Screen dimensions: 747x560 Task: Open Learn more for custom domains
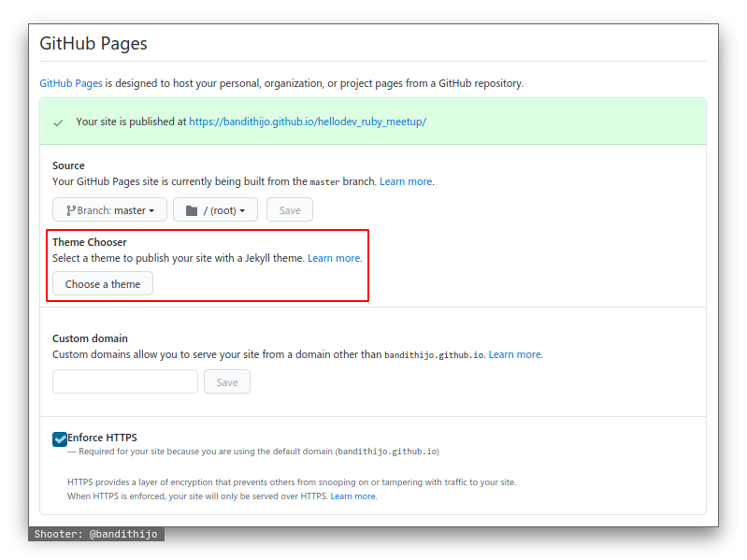coord(514,354)
